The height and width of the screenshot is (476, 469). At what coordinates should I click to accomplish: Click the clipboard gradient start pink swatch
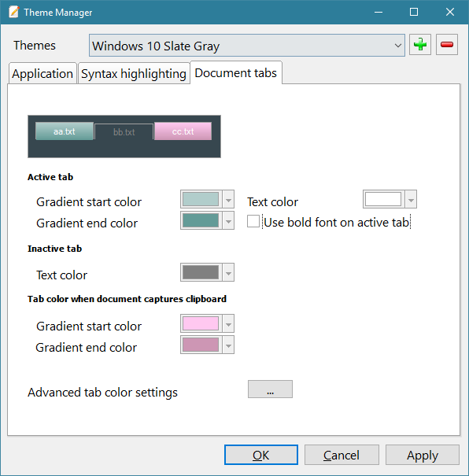[x=201, y=323]
